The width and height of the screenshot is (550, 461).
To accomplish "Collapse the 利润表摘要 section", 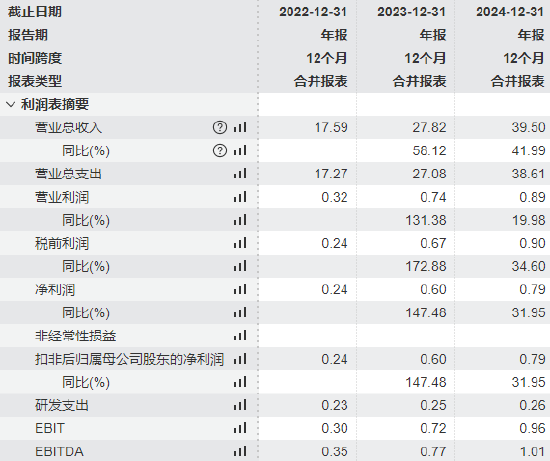I will [11, 104].
